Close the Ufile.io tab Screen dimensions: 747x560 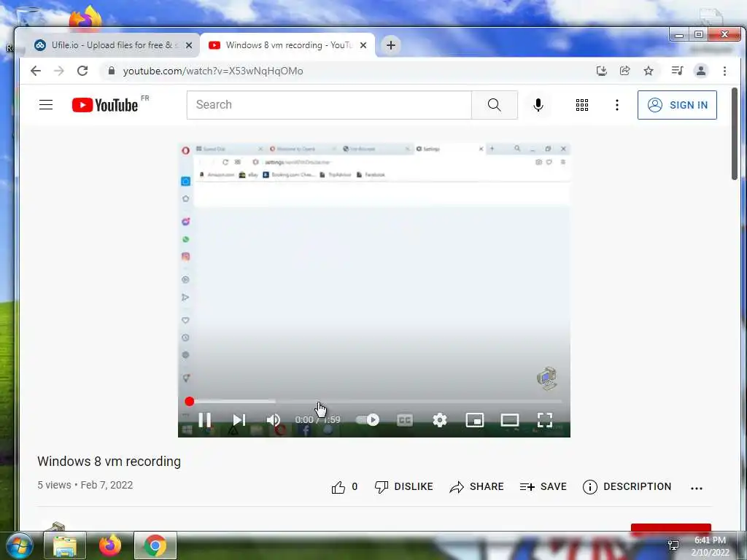click(x=189, y=45)
